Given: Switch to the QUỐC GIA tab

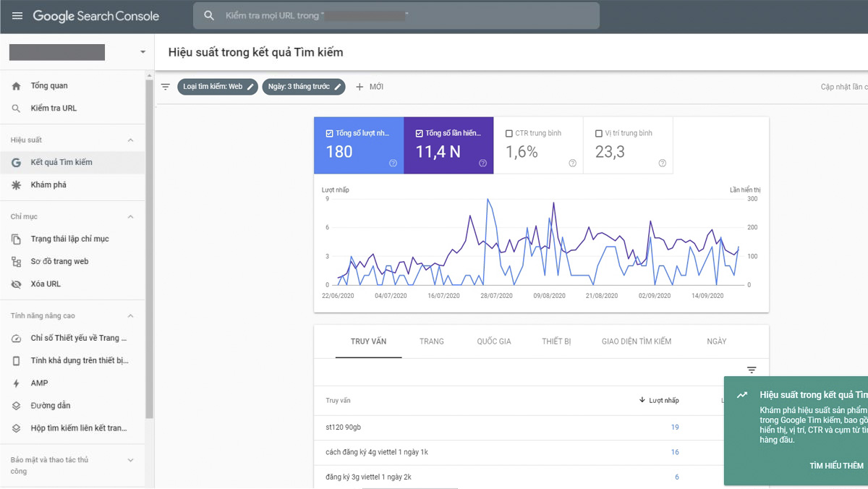Looking at the screenshot, I should 494,341.
